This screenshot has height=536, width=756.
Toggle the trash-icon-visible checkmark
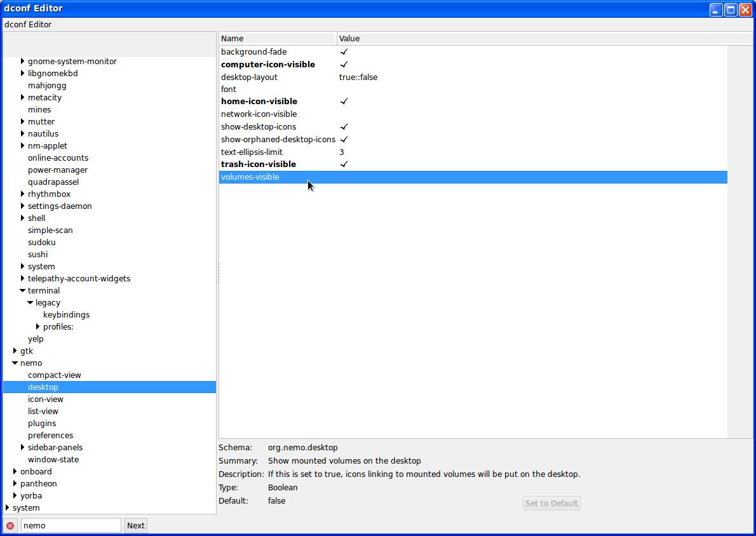(344, 164)
